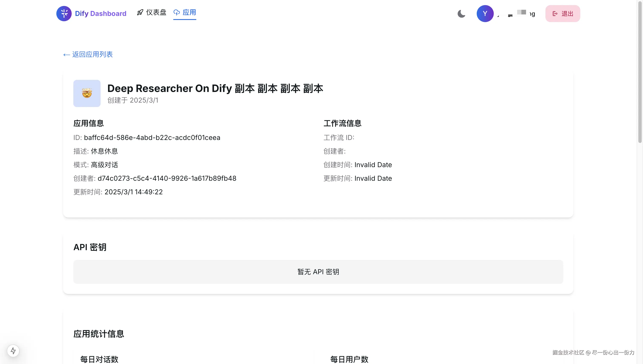Screen dimensions: 643x364
Task: Toggle dark mode with the moon icon
Action: [461, 14]
